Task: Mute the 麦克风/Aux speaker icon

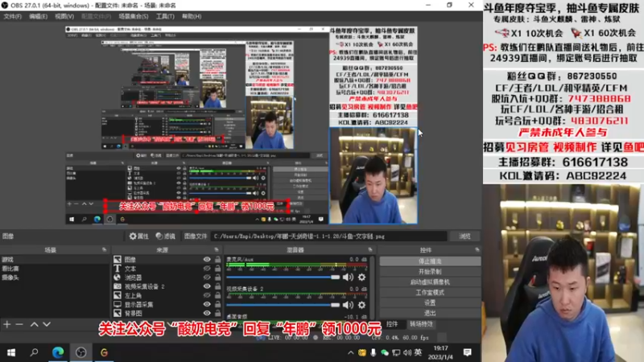Action: coord(348,278)
